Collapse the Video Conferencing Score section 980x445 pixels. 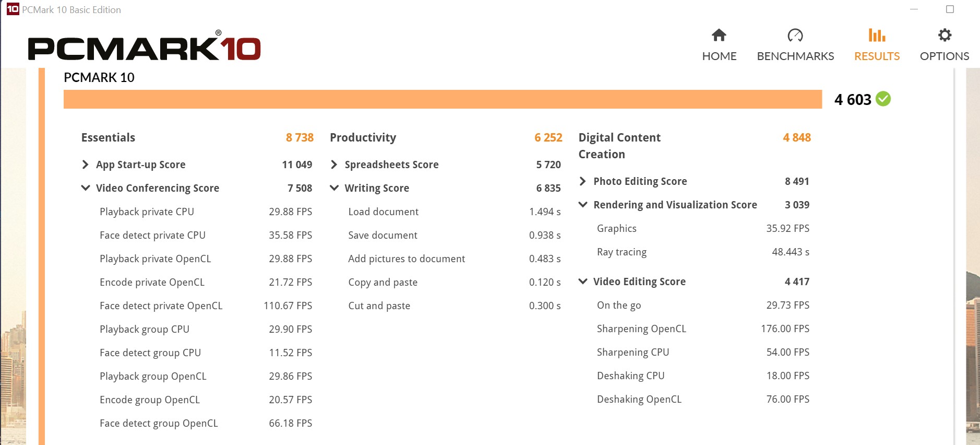(x=86, y=188)
